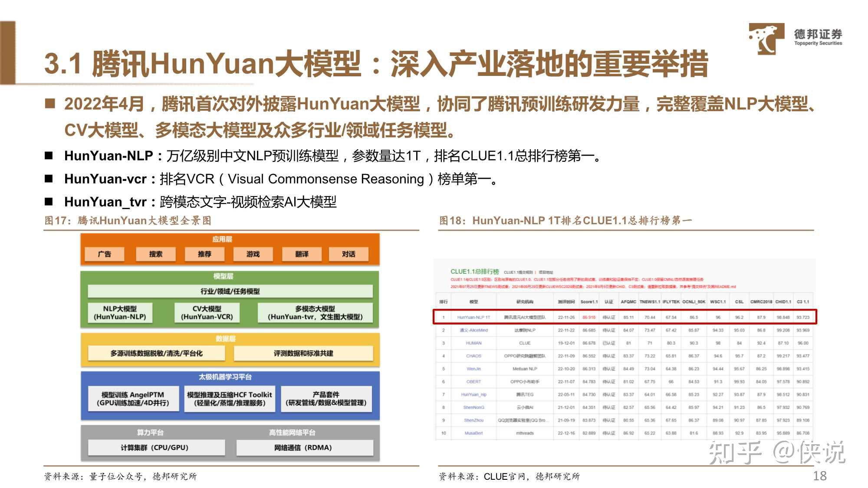Click the OCNLI_50K column header
The height and width of the screenshot is (488, 868).
(694, 302)
